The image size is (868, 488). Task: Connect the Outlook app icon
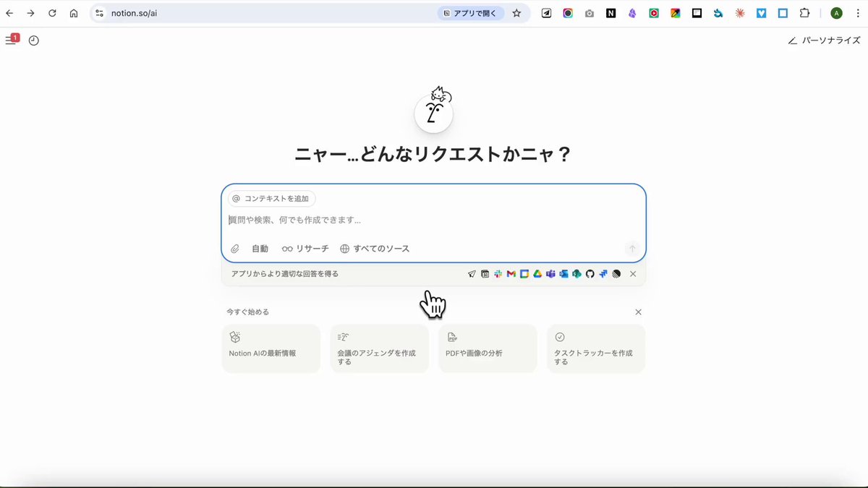click(563, 274)
